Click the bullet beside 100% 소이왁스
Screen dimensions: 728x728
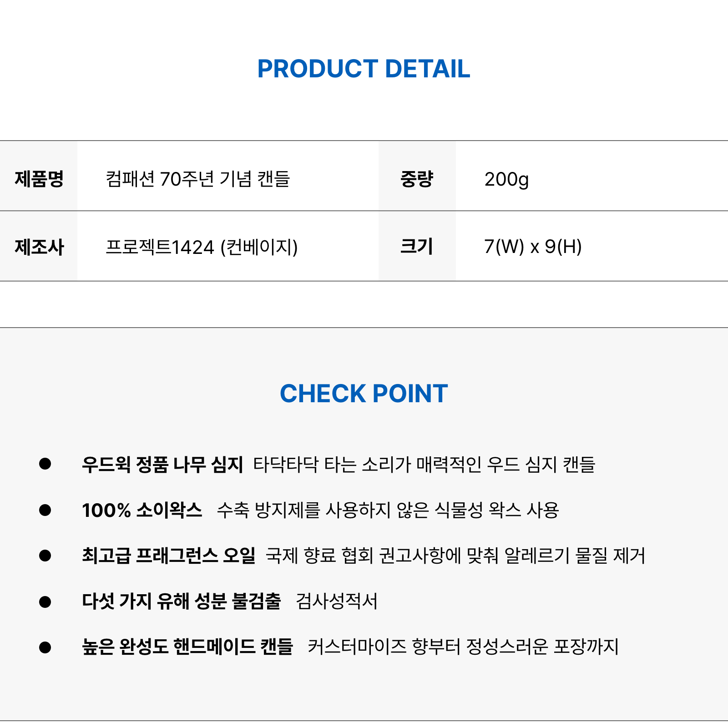(x=45, y=510)
